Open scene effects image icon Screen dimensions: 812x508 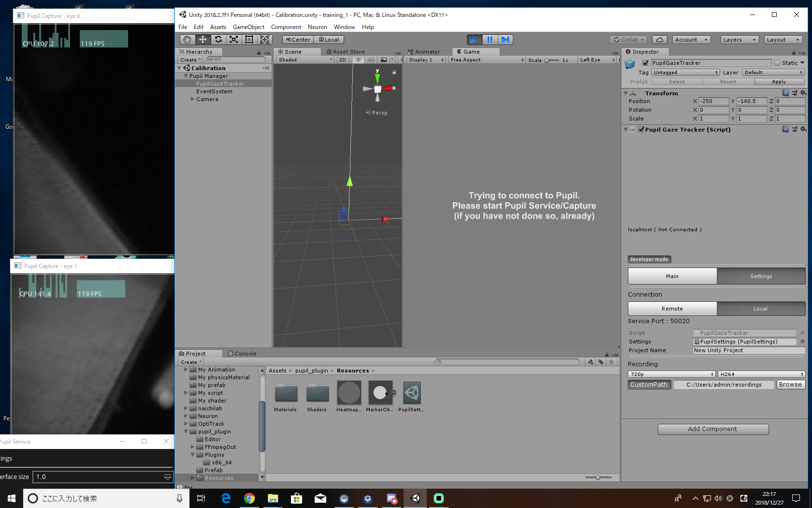[384, 60]
